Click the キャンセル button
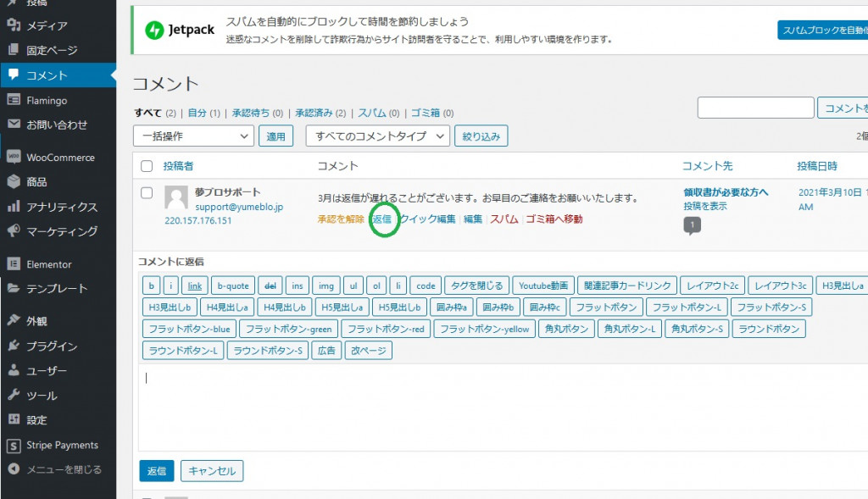868x499 pixels. click(x=212, y=471)
